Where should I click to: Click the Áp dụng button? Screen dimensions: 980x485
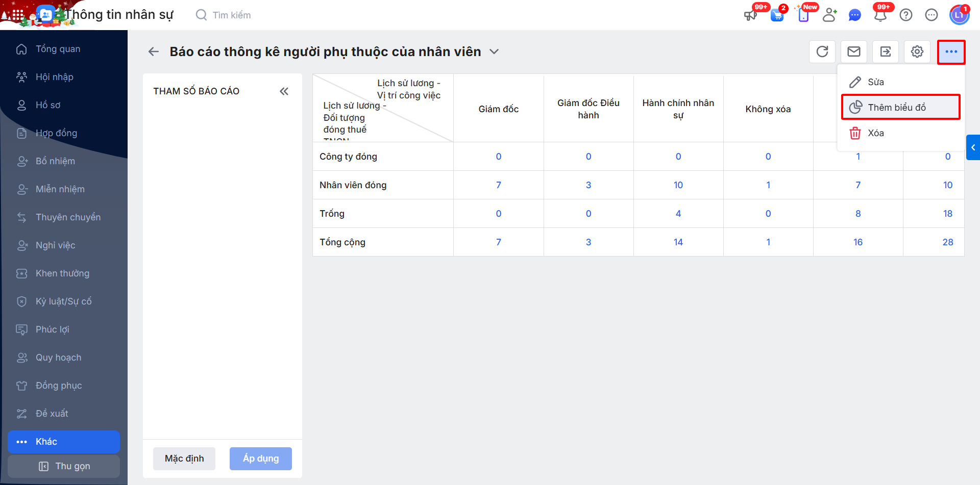click(x=261, y=458)
